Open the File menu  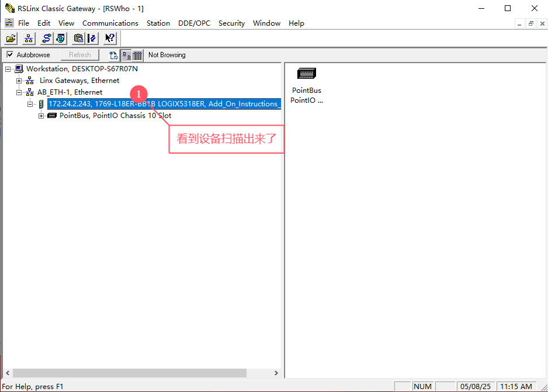(x=23, y=23)
